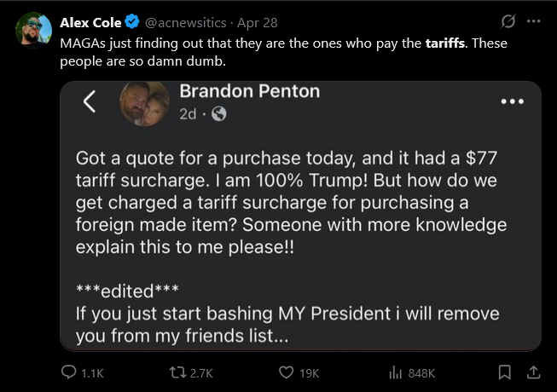Open the tweet's more options menu
557x392 pixels.
click(x=534, y=21)
